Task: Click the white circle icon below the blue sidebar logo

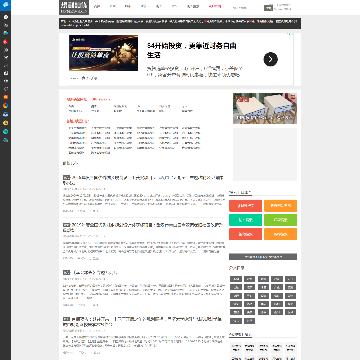Action: click(x=6, y=17)
